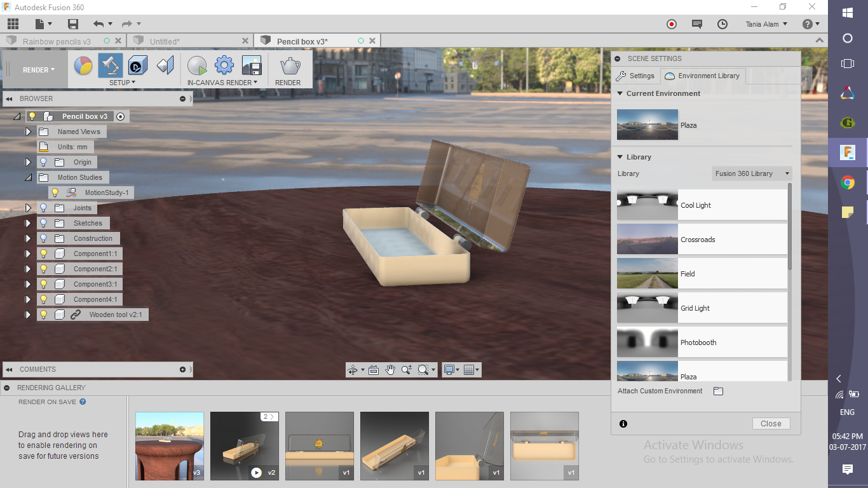This screenshot has height=488, width=868.
Task: Click the Look At tool
Action: (374, 370)
